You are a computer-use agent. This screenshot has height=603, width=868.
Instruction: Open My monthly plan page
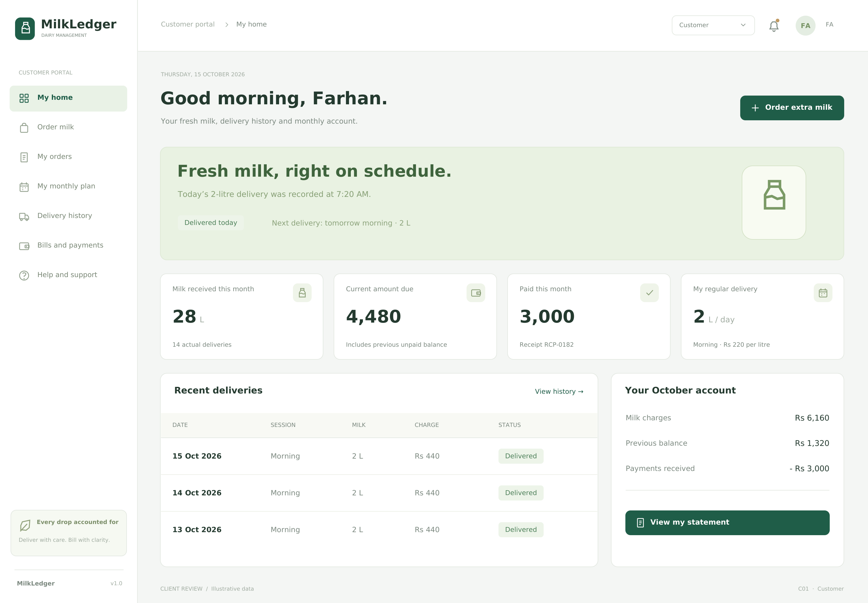pos(68,187)
